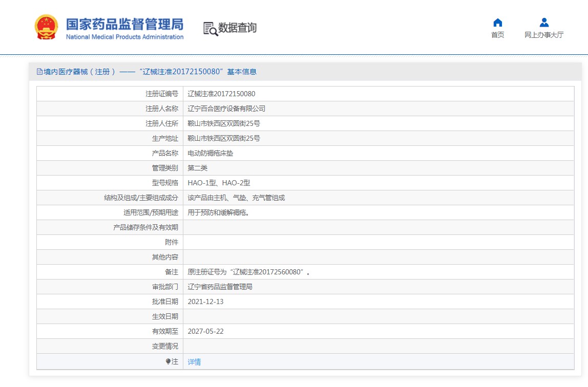This screenshot has height=387, width=588.
Task: Click the national emblem logo
Action: (47, 27)
